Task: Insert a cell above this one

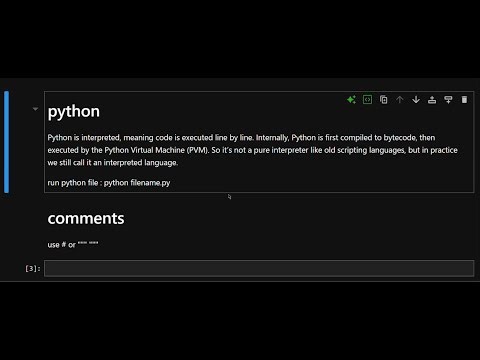Action: 432,100
